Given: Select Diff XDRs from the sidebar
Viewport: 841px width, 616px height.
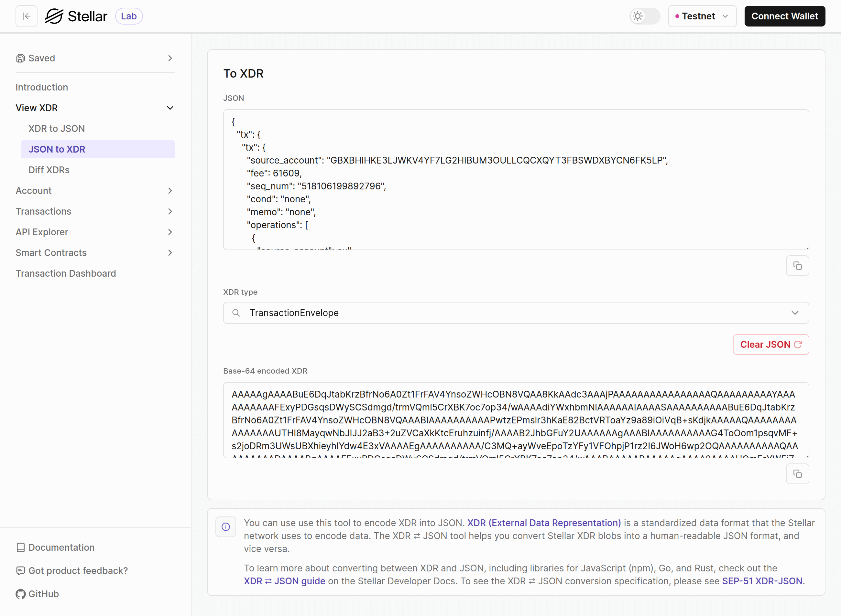Looking at the screenshot, I should (x=49, y=170).
